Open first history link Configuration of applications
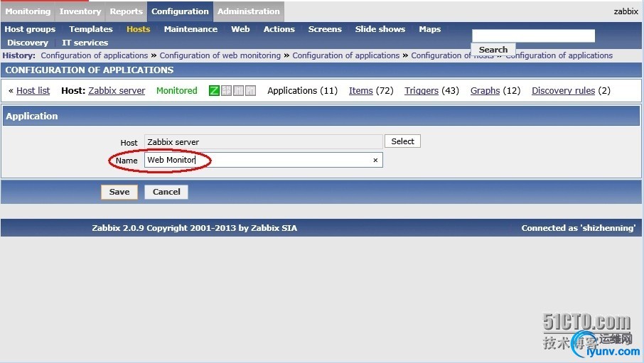This screenshot has width=644, height=363. click(x=94, y=55)
